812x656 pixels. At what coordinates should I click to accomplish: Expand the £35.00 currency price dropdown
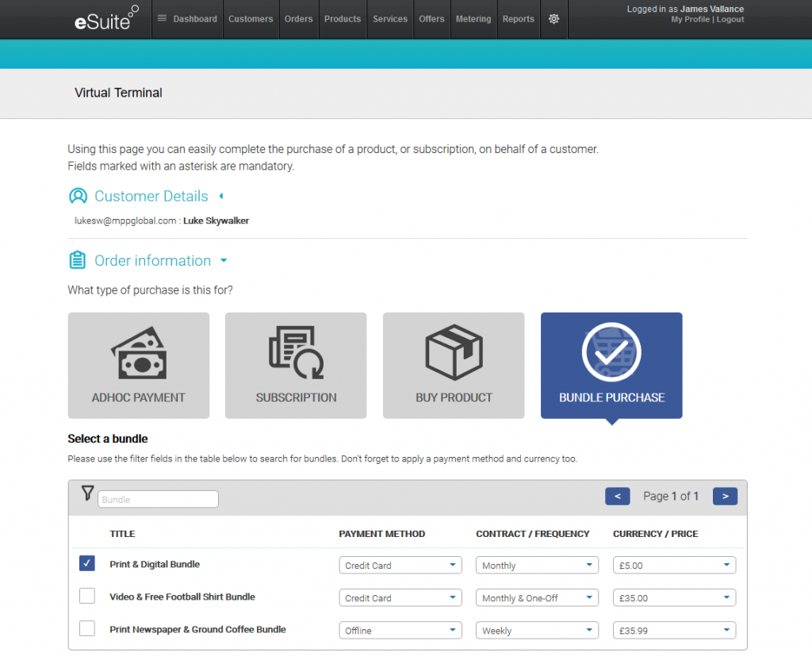(674, 598)
